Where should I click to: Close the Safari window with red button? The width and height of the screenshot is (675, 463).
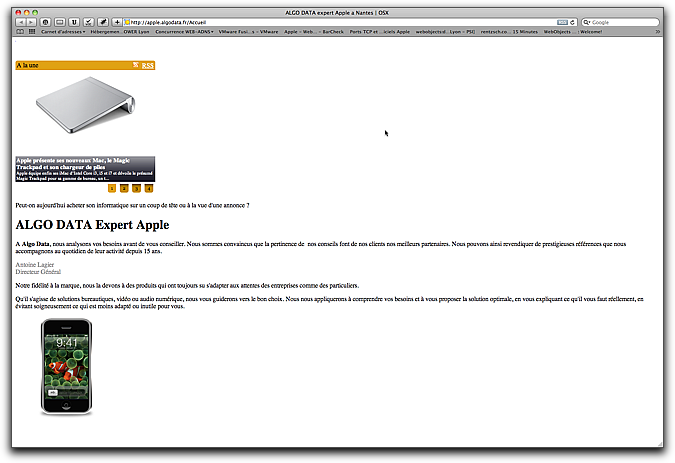pyautogui.click(x=18, y=12)
